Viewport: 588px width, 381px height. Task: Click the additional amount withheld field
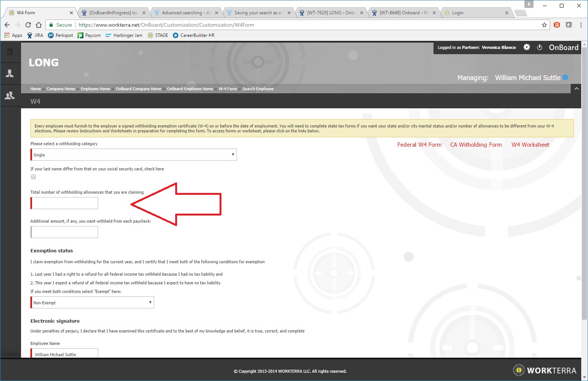64,232
